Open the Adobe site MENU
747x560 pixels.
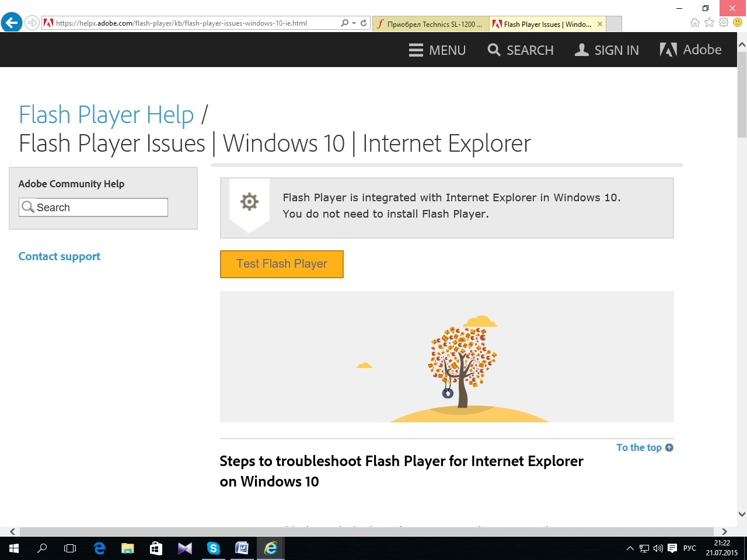click(x=437, y=50)
